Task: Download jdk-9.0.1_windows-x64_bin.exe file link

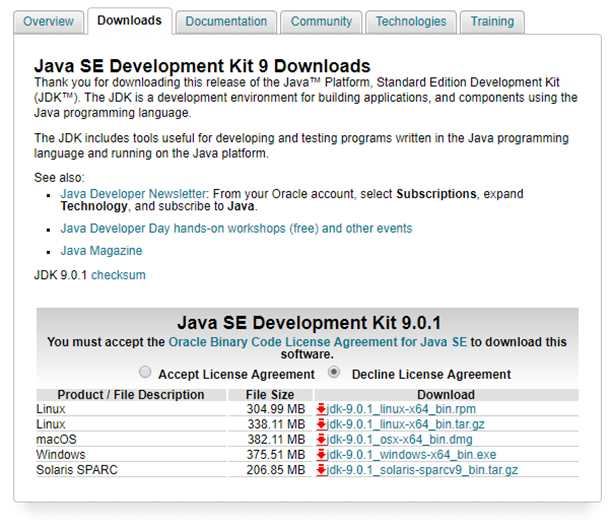Action: click(x=411, y=455)
